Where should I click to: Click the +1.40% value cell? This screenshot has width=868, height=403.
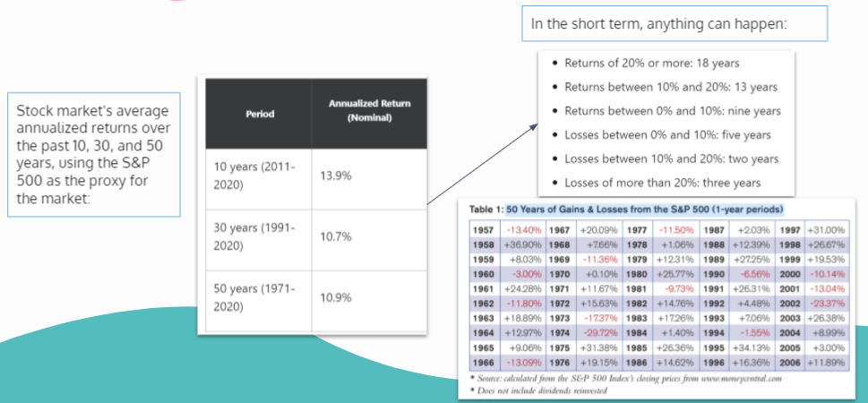pos(677,333)
